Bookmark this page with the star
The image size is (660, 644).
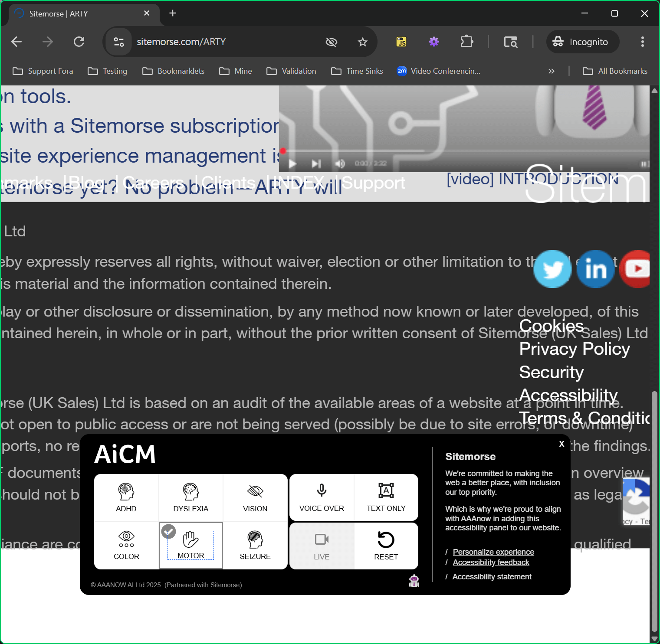[363, 42]
